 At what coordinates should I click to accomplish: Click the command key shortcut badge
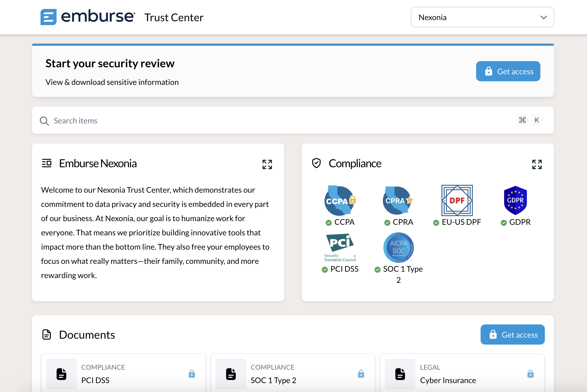[522, 120]
